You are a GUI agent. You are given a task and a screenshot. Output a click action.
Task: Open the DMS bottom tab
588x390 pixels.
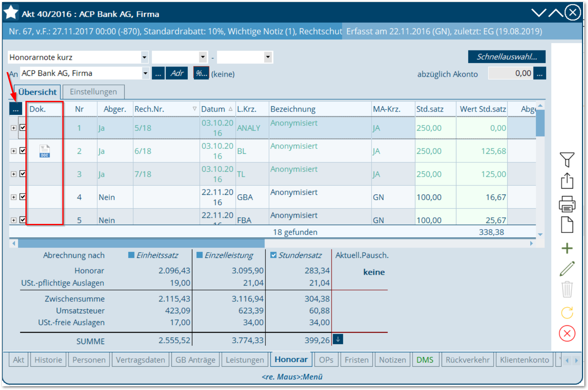425,360
